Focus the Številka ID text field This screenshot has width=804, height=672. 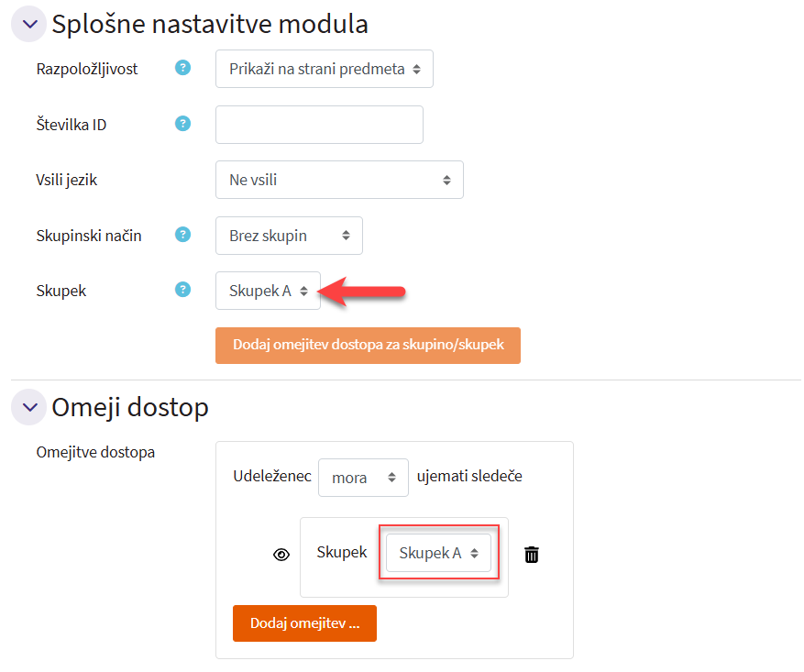(319, 125)
